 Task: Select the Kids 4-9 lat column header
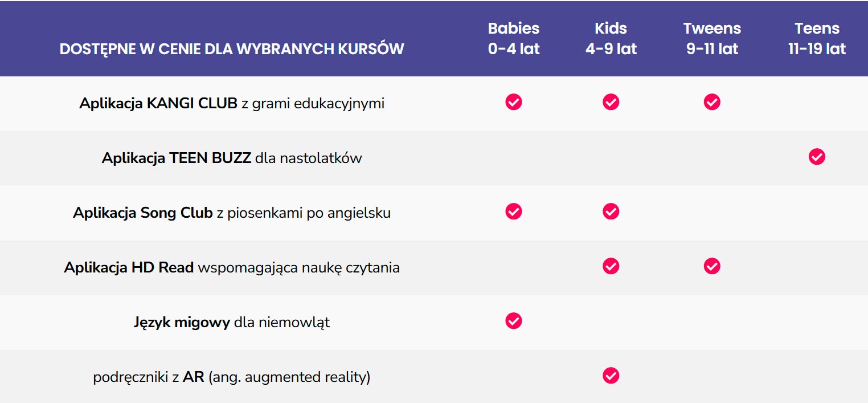(611, 38)
